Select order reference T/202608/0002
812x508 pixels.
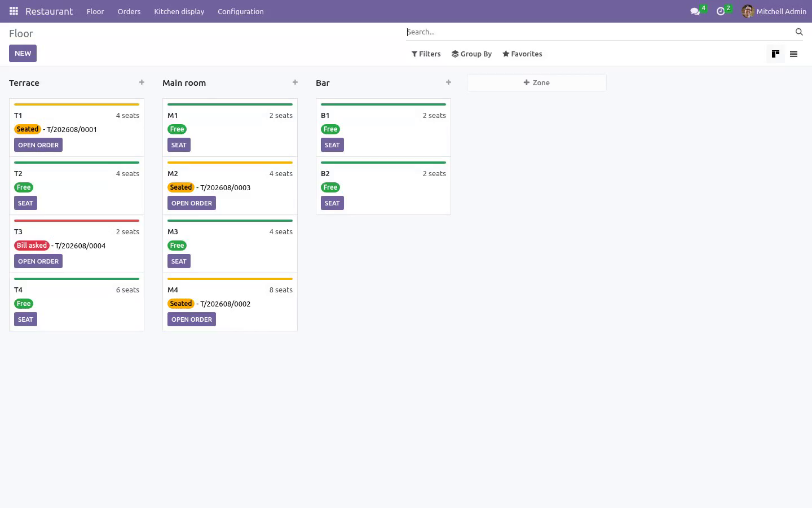(x=226, y=304)
